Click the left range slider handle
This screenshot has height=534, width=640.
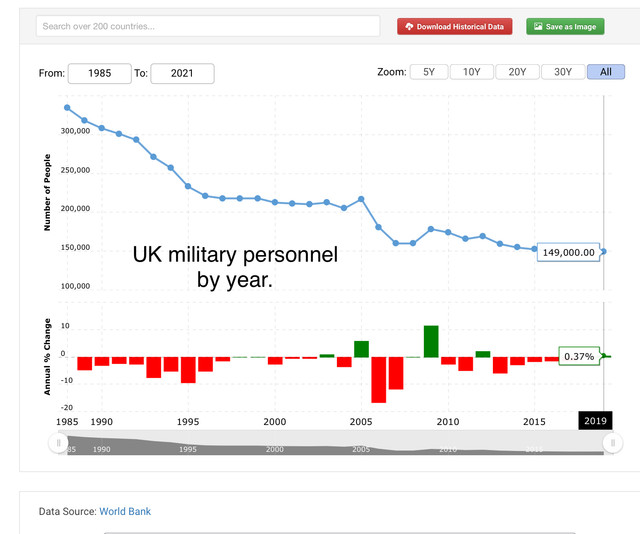click(58, 443)
